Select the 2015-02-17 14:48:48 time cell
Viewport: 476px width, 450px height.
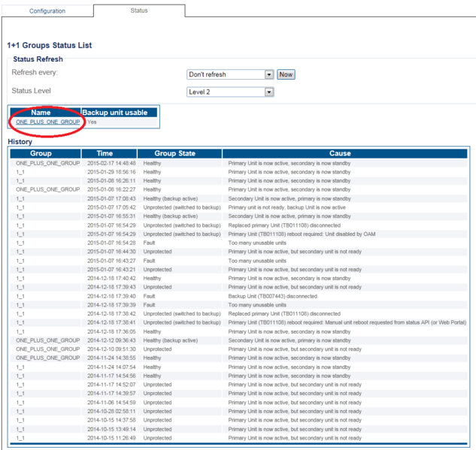111,163
